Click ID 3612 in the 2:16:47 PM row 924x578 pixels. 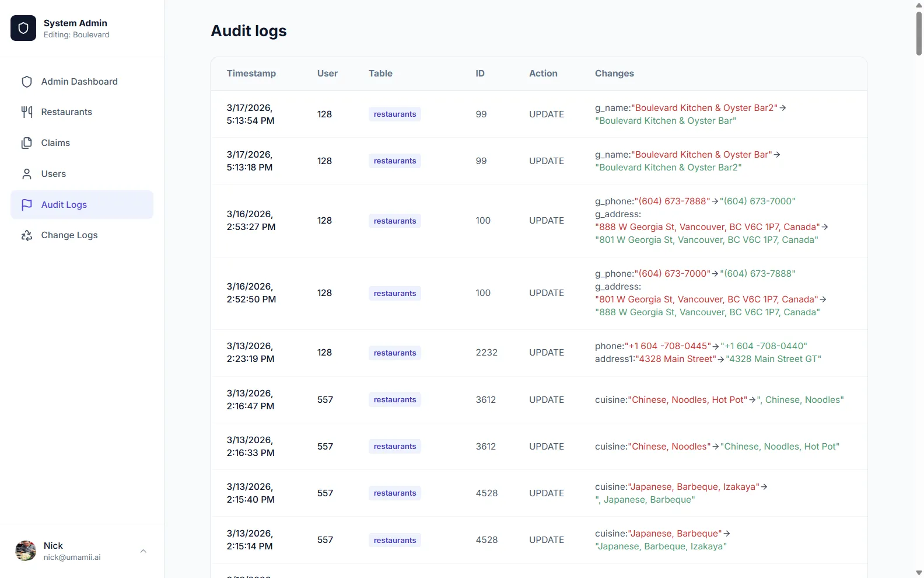point(486,400)
